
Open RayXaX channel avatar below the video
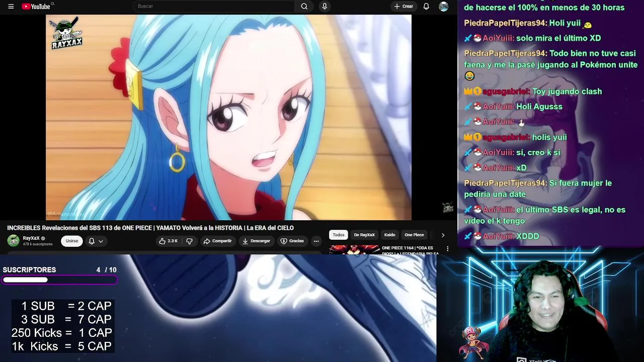(14, 241)
